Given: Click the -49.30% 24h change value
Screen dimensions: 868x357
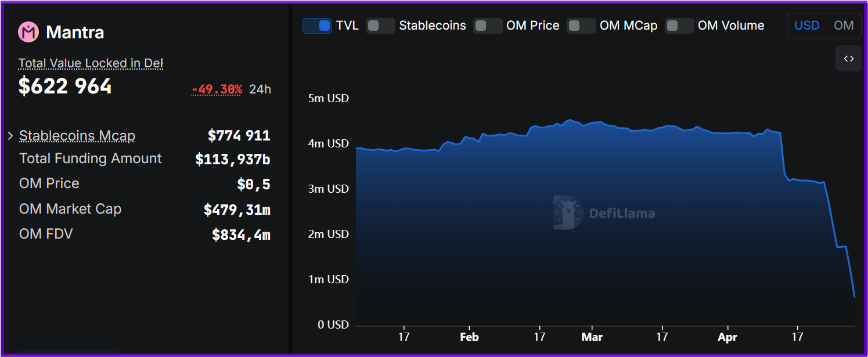Looking at the screenshot, I should coord(217,89).
